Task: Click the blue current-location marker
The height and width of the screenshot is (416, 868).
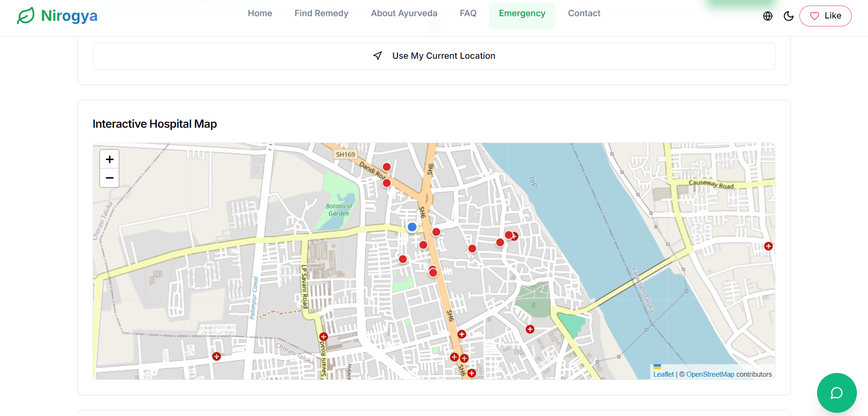Action: click(412, 227)
